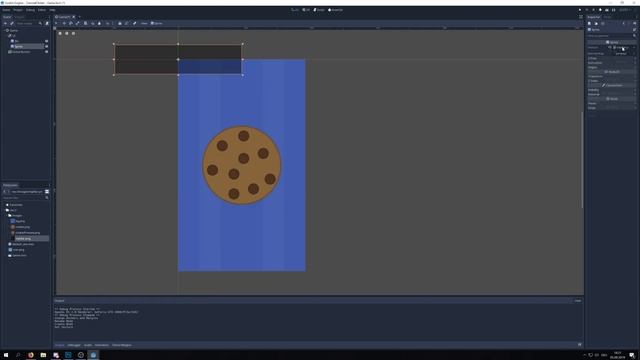Focus the Filter properties field in Inspector
Image resolution: width=640 pixels, height=360 pixels.
(611, 36)
